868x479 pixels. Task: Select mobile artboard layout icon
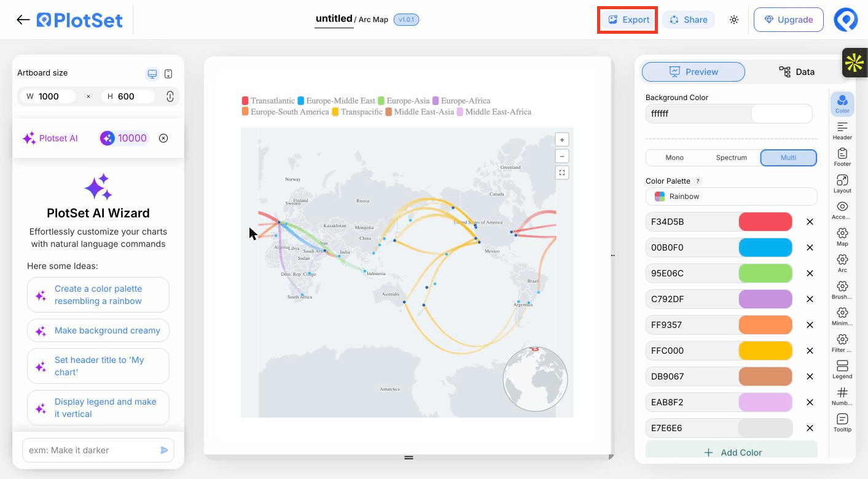pyautogui.click(x=168, y=74)
